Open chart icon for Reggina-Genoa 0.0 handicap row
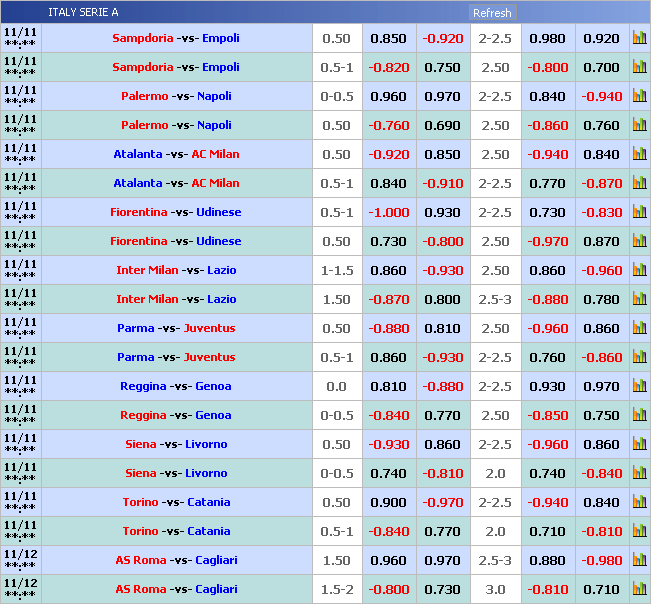Image resolution: width=651 pixels, height=604 pixels. tap(639, 387)
